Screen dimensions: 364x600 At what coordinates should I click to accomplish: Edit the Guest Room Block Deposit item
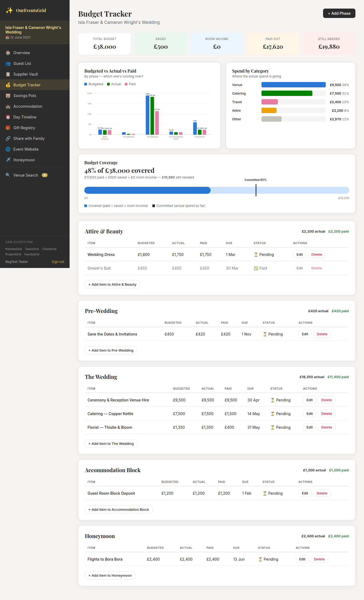tap(305, 493)
